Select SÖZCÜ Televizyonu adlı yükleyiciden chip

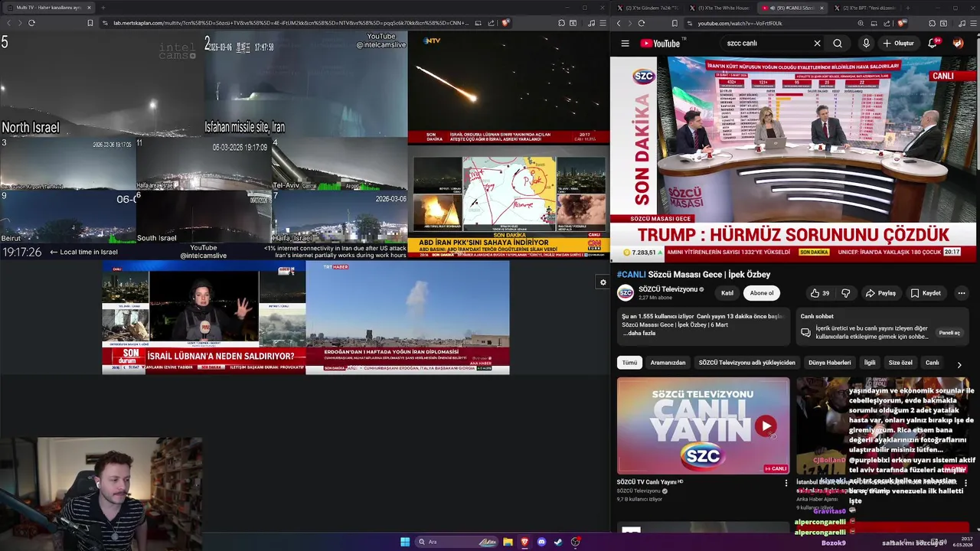746,363
